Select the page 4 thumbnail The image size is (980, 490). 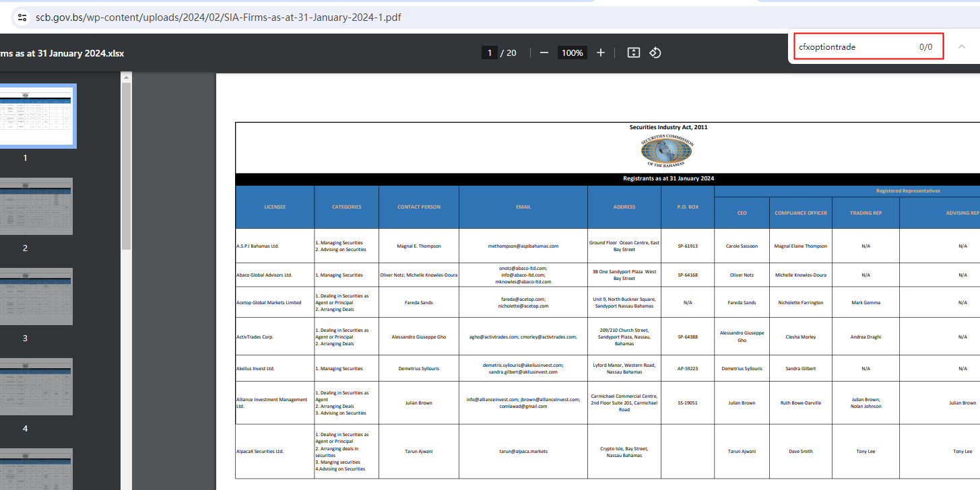37,386
